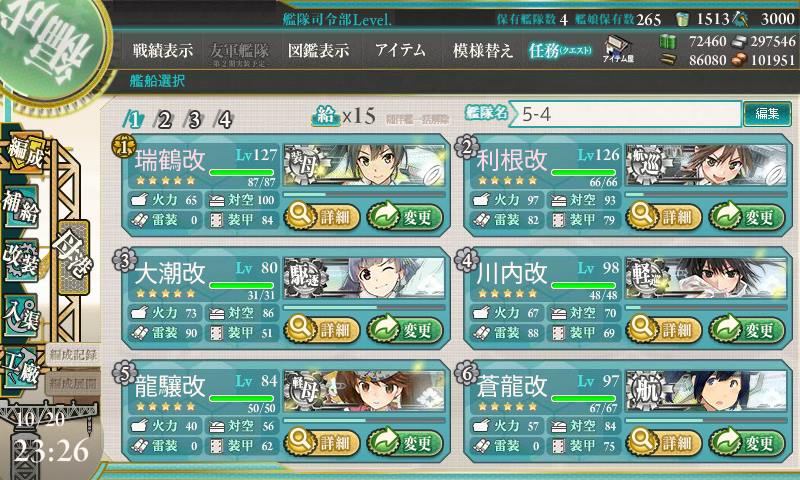Click the fleet name field showing 5-4
The image size is (800, 480).
click(x=626, y=114)
